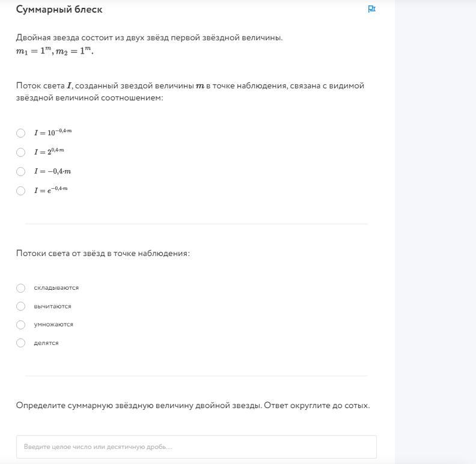Click the 'Суммарный блеск' heading

pyautogui.click(x=59, y=10)
